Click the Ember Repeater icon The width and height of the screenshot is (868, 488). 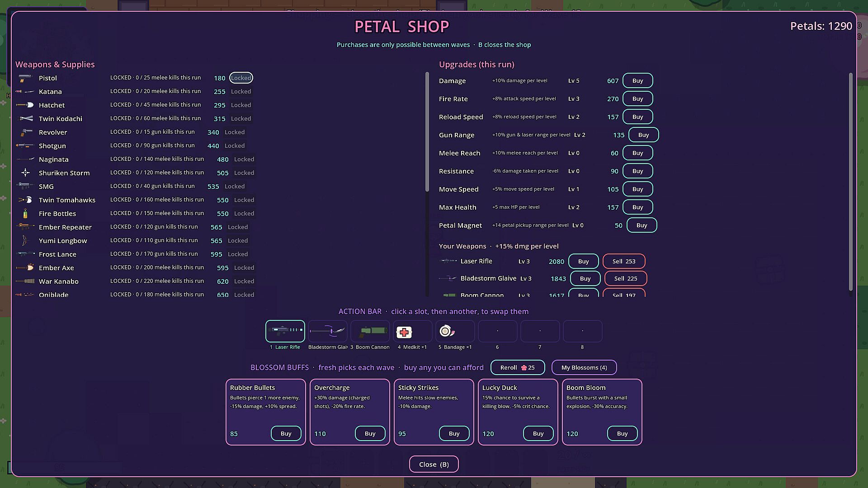(25, 227)
